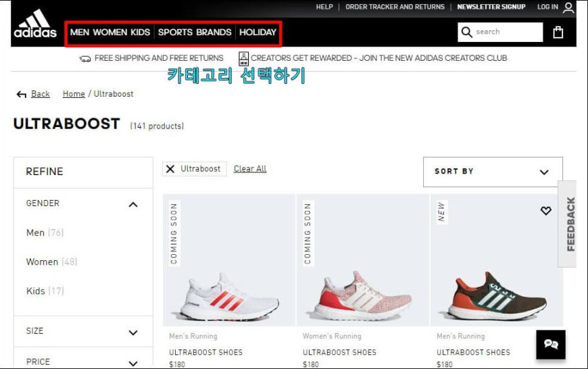This screenshot has height=369, width=588.
Task: Open the WOMEN menu
Action: point(110,32)
